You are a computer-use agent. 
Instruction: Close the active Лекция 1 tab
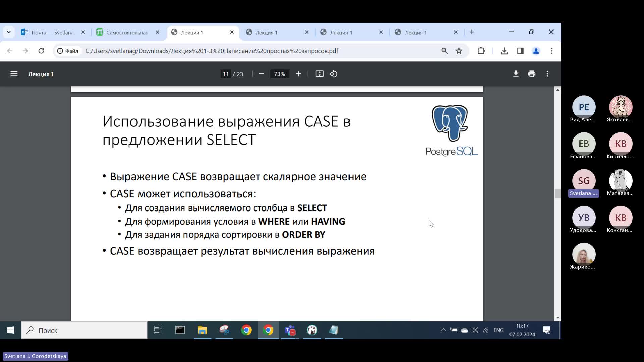[232, 32]
